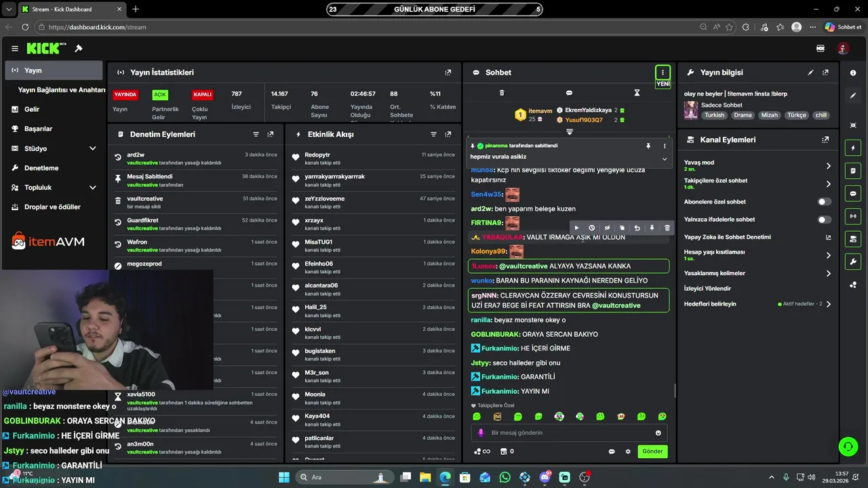Open the hamburger menu beside Kick logo
The width and height of the screenshot is (868, 488).
pyautogui.click(x=14, y=49)
